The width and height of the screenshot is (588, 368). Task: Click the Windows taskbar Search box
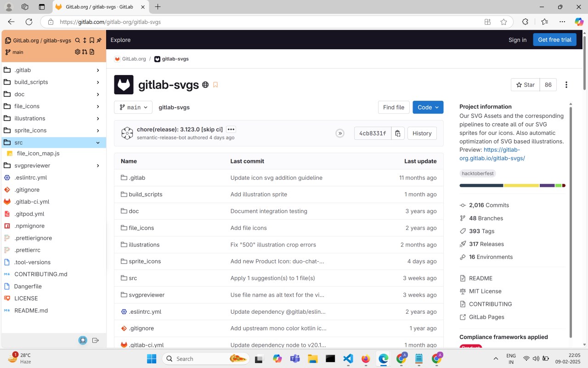tap(205, 358)
